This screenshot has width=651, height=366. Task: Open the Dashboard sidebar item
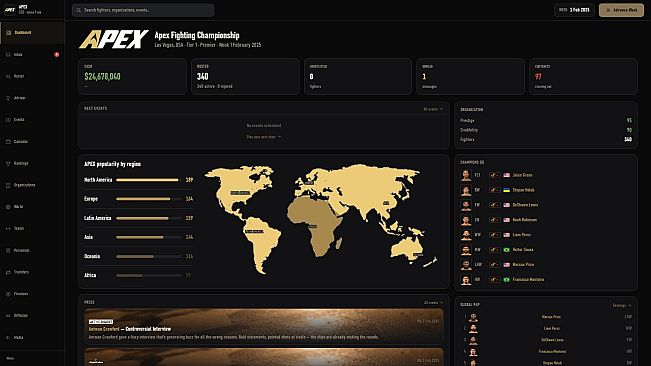32,33
